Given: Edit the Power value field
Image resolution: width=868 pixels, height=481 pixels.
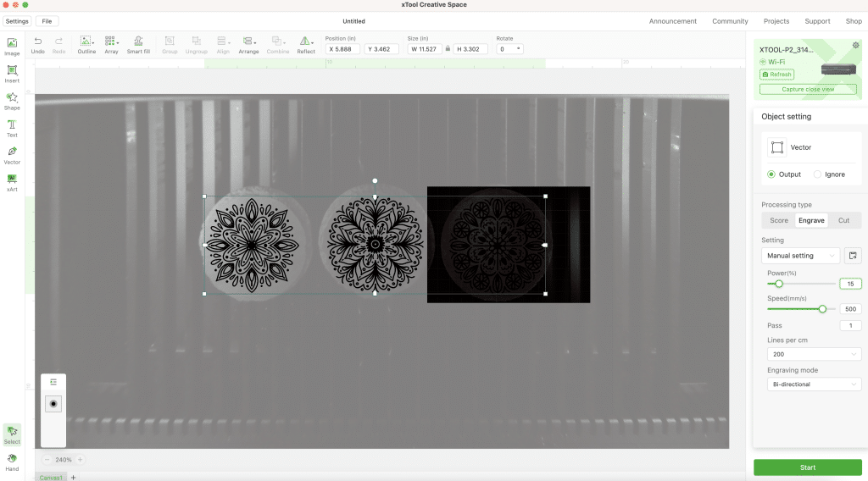Looking at the screenshot, I should [850, 284].
